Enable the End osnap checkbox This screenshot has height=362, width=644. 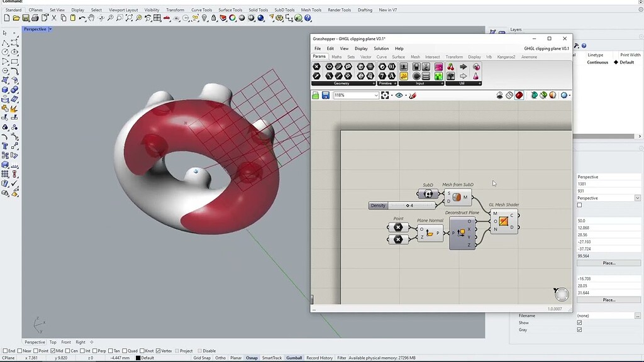[x=4, y=351]
